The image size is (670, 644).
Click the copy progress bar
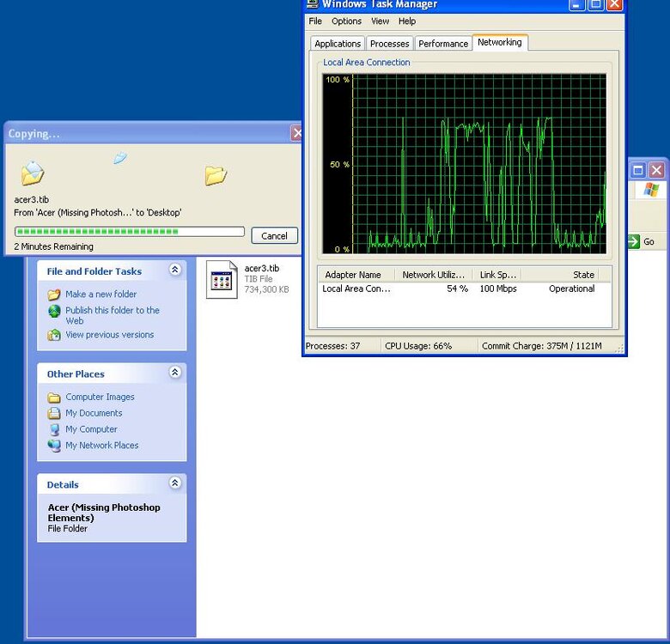click(130, 232)
